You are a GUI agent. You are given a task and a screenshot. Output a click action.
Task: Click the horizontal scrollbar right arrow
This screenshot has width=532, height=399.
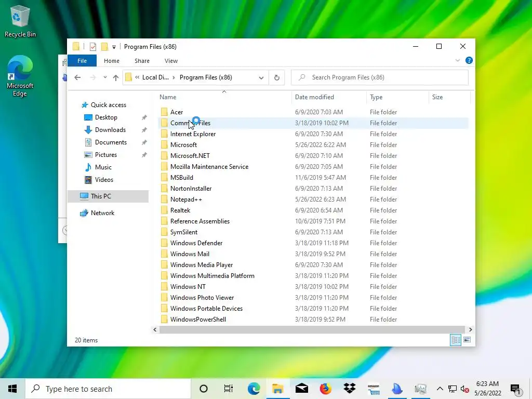470,329
